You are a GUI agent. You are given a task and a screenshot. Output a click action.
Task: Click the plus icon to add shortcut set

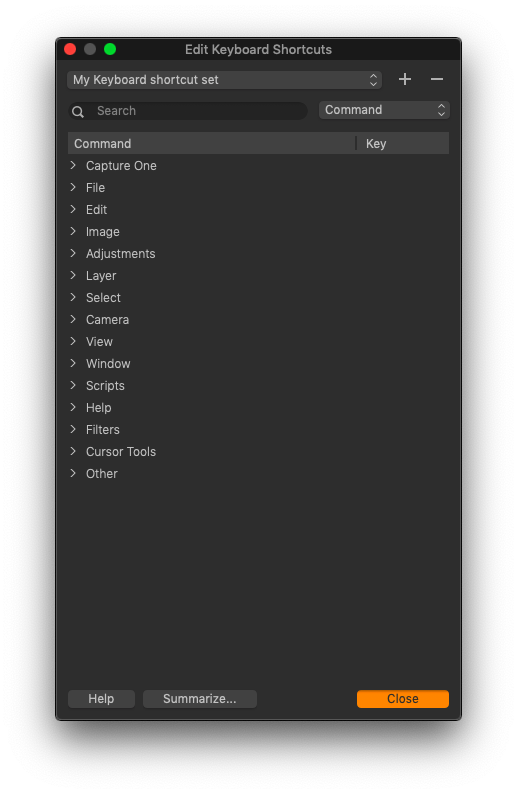click(405, 80)
